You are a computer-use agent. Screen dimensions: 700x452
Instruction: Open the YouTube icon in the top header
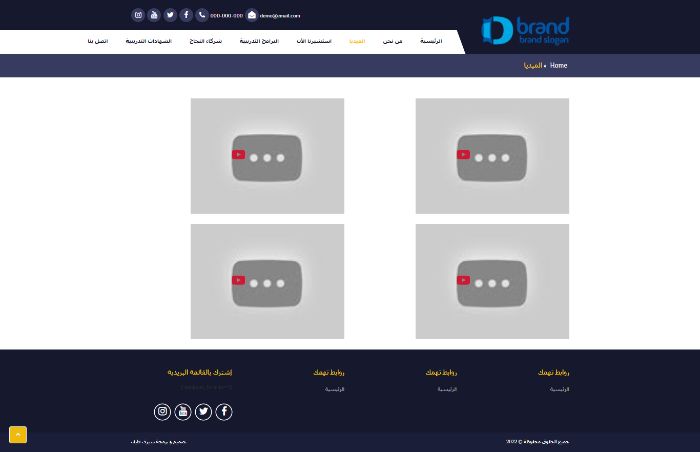154,15
